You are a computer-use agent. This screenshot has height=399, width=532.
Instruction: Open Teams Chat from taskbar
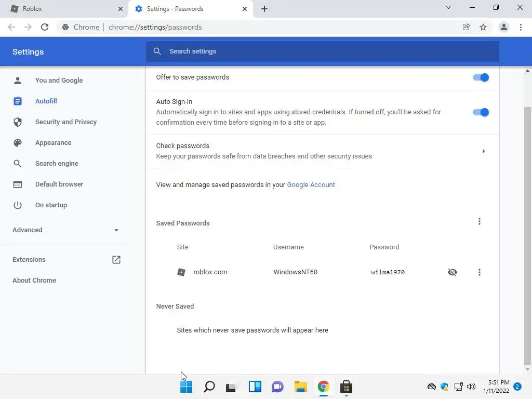pos(277,387)
